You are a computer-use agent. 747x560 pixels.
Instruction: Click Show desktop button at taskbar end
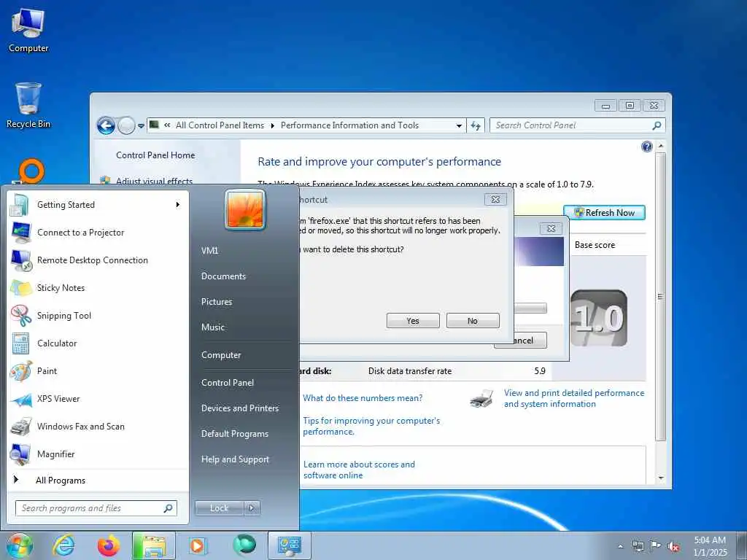click(742, 545)
